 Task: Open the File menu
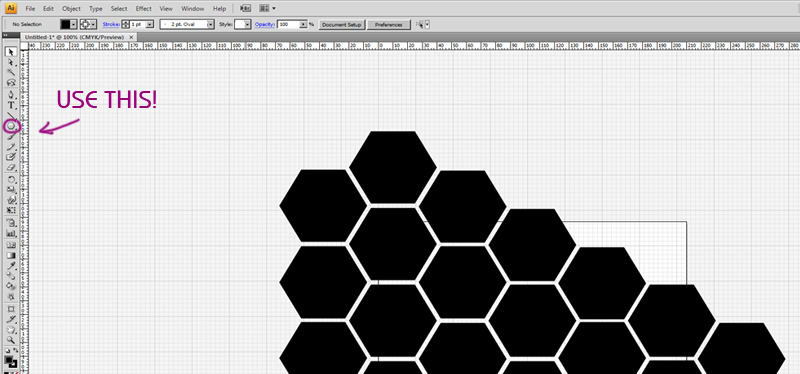(x=30, y=9)
